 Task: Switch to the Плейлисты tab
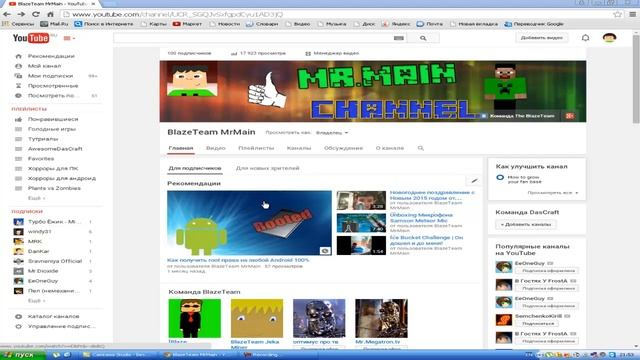click(x=256, y=148)
